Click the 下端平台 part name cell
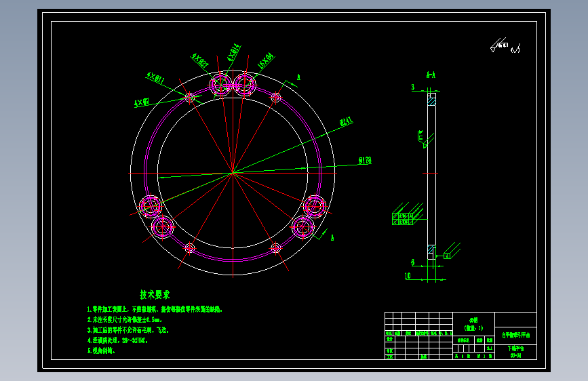 pos(515,348)
